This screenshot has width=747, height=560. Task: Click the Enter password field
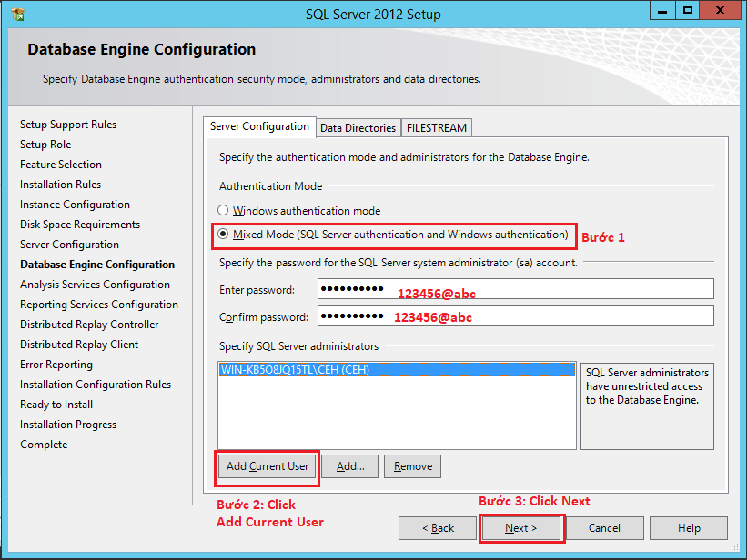click(516, 289)
